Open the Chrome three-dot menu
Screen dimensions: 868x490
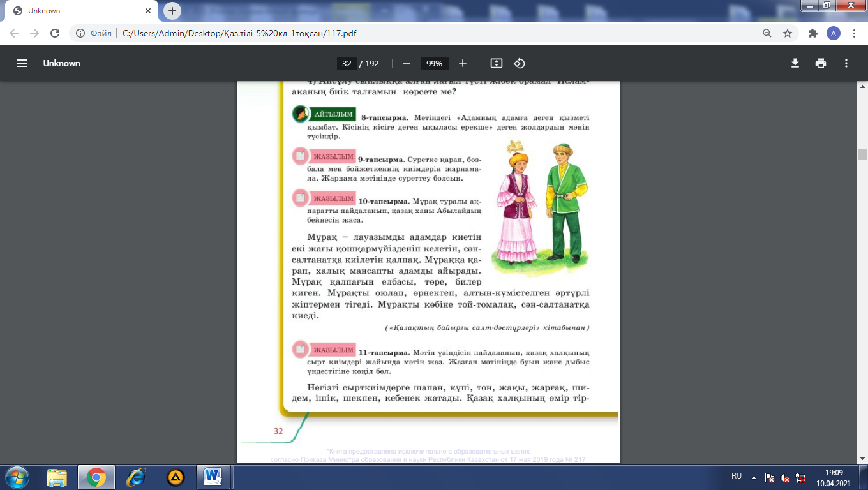point(854,33)
